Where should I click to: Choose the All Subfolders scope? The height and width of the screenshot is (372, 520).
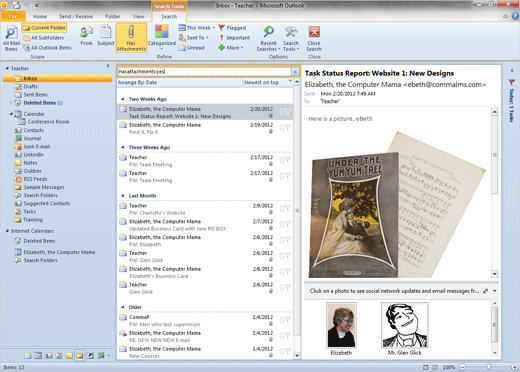pos(43,38)
